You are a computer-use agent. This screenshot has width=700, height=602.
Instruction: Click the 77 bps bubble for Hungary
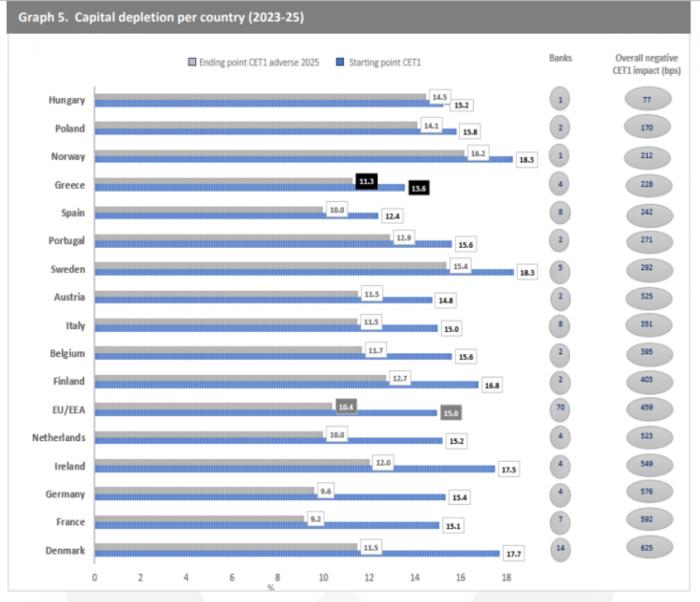[x=647, y=100]
